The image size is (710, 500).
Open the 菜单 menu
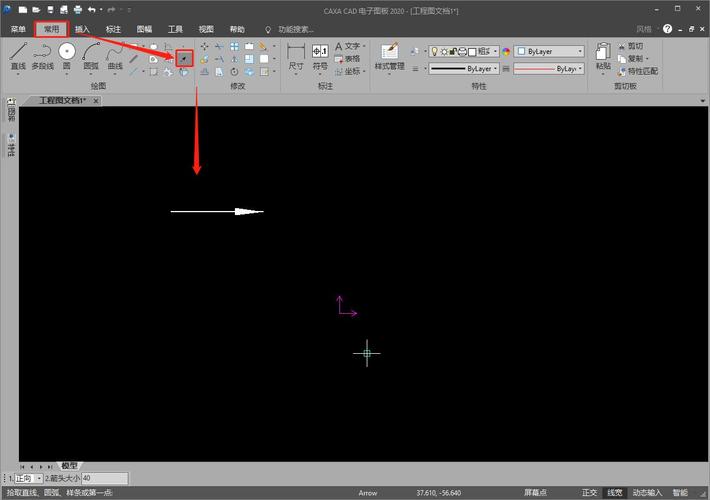[18, 29]
